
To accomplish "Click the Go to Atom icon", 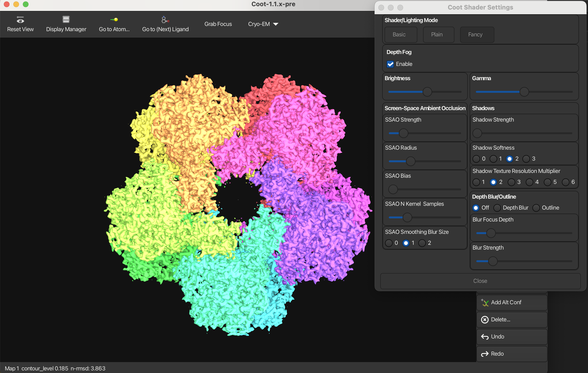I will pos(114,20).
